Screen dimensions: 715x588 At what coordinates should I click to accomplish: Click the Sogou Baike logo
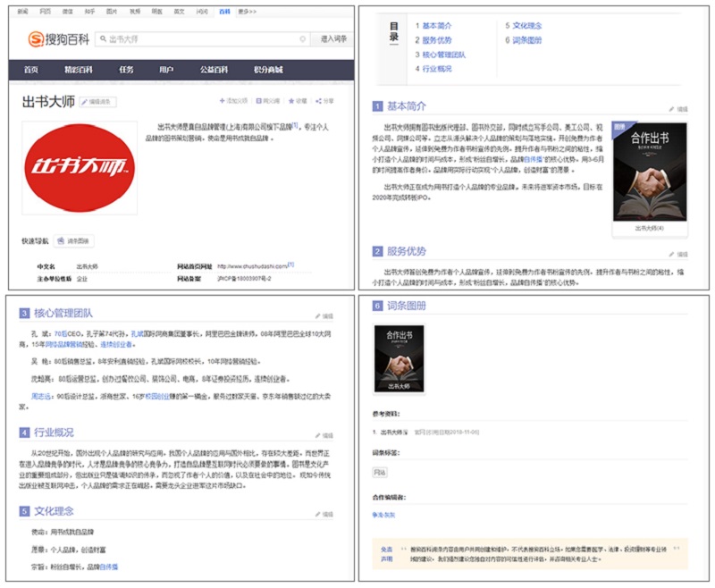click(55, 39)
